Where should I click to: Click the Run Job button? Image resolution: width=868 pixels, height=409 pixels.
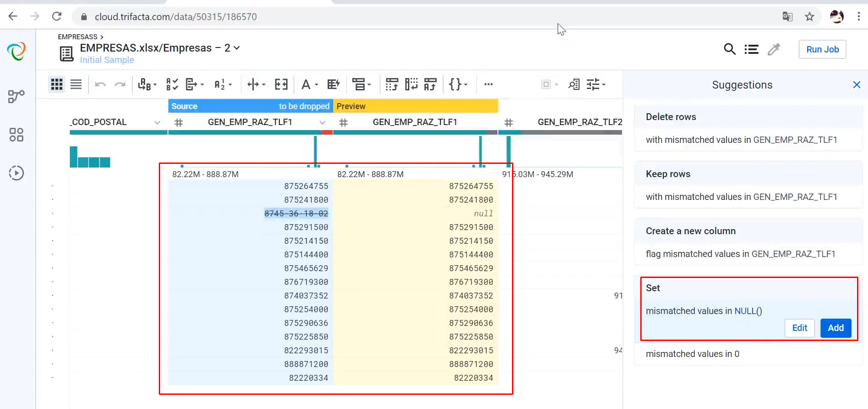click(x=822, y=49)
